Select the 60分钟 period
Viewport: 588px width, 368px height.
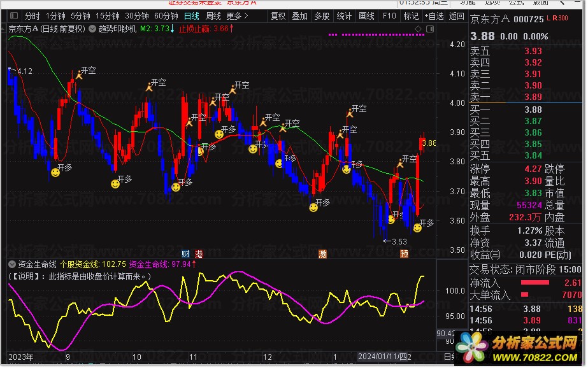point(166,16)
